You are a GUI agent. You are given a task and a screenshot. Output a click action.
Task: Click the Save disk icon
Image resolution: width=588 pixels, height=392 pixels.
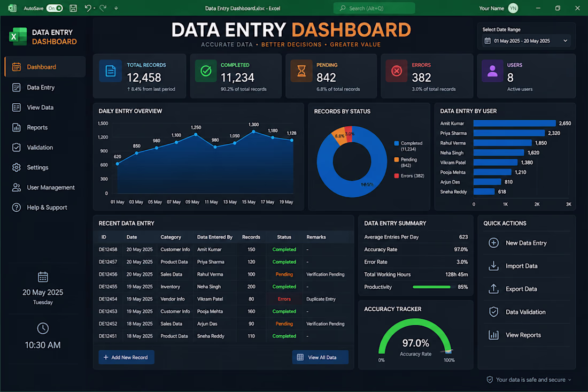(73, 8)
